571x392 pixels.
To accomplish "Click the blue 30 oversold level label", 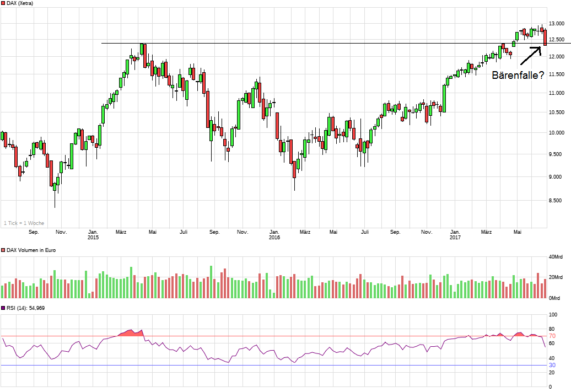I will [552, 365].
